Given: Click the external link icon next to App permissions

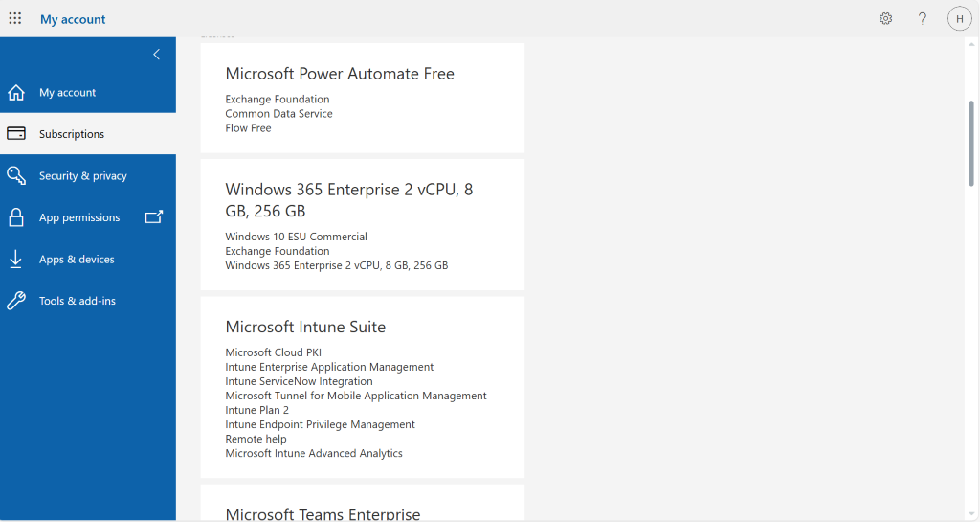Looking at the screenshot, I should point(154,216).
